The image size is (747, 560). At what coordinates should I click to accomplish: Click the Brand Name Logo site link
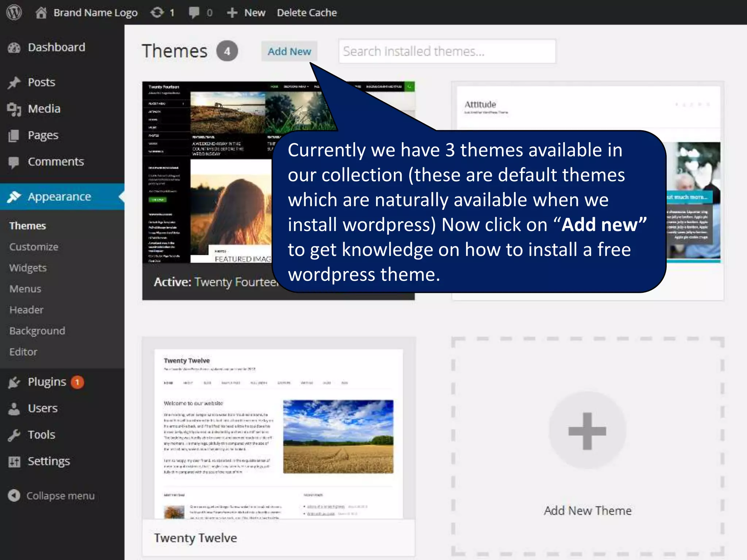click(96, 13)
